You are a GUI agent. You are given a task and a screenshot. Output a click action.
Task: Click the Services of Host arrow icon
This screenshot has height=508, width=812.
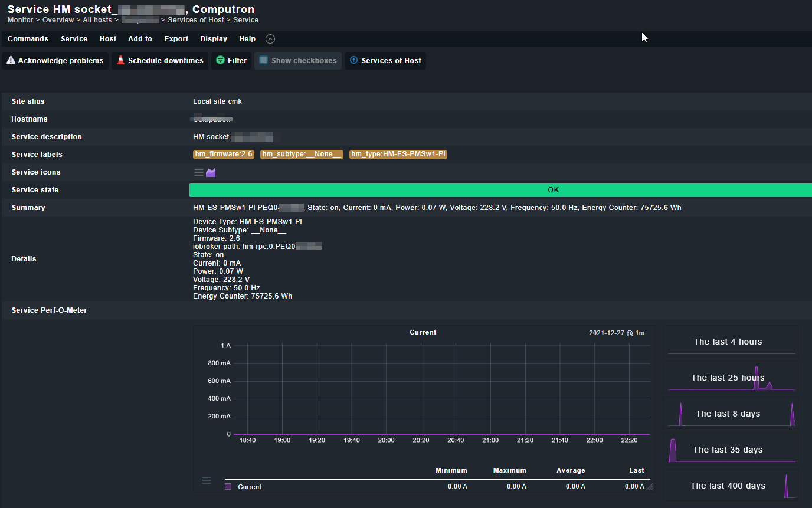pos(354,60)
